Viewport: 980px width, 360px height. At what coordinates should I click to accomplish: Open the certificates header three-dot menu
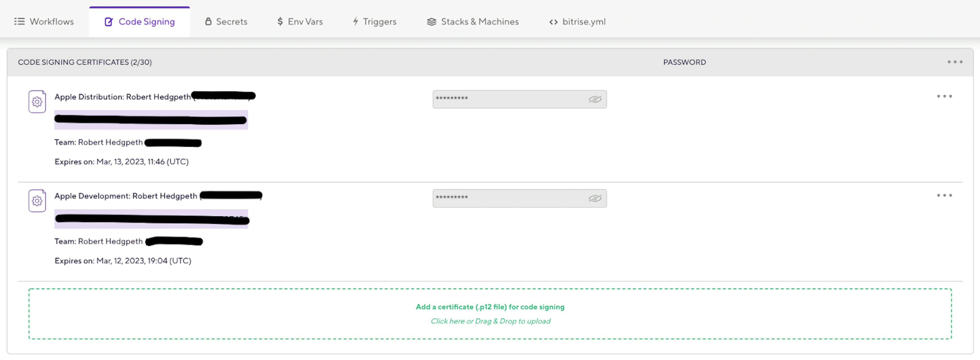pos(954,62)
